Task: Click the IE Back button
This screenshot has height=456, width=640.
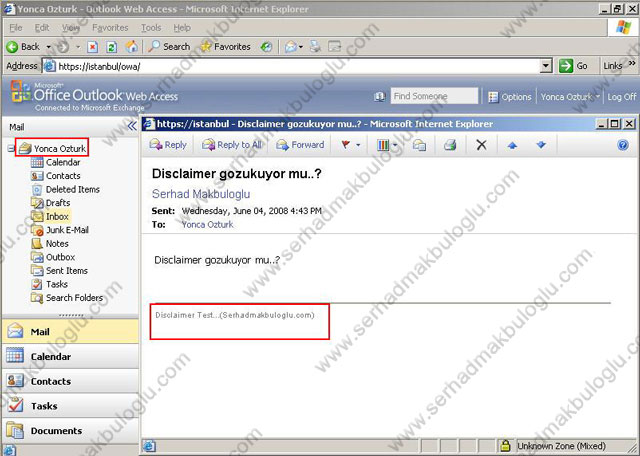Action: (23, 47)
